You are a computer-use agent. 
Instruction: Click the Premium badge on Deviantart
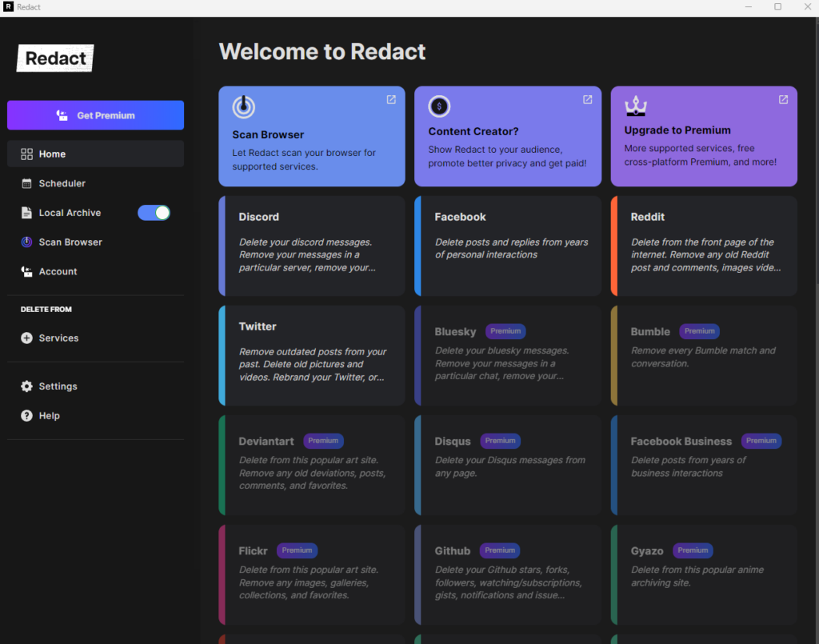[323, 441]
